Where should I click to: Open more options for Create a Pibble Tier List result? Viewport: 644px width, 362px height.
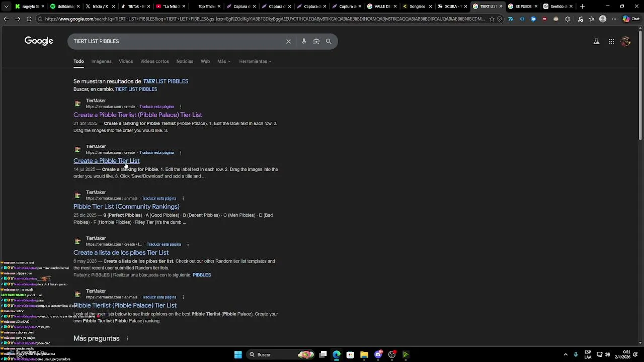[181, 152]
